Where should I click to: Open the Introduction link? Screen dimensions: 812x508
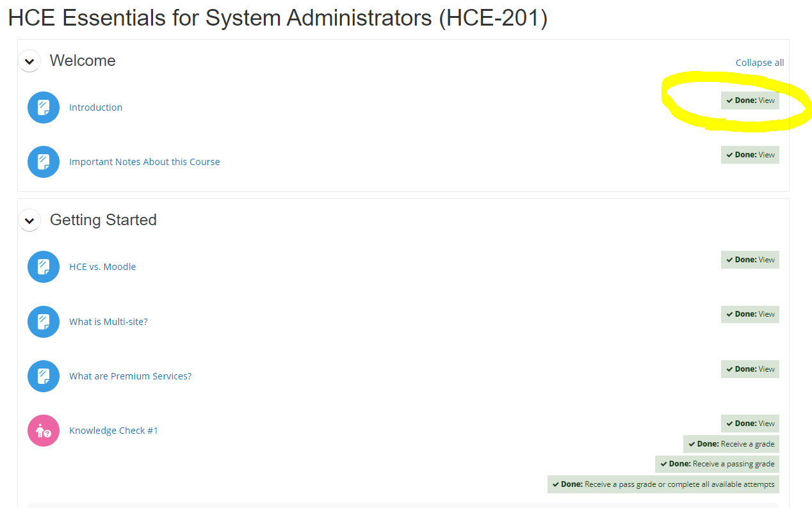coord(95,107)
